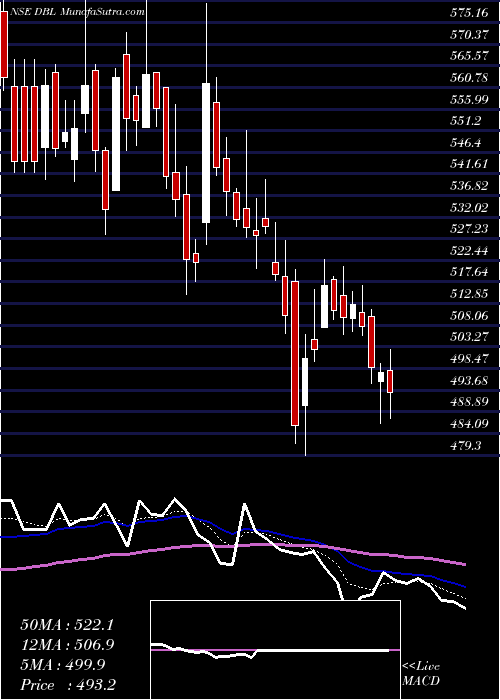Viewport: 500px width, 700px height.
Task: Click the 551.2 price axis label
Action: pos(466,121)
